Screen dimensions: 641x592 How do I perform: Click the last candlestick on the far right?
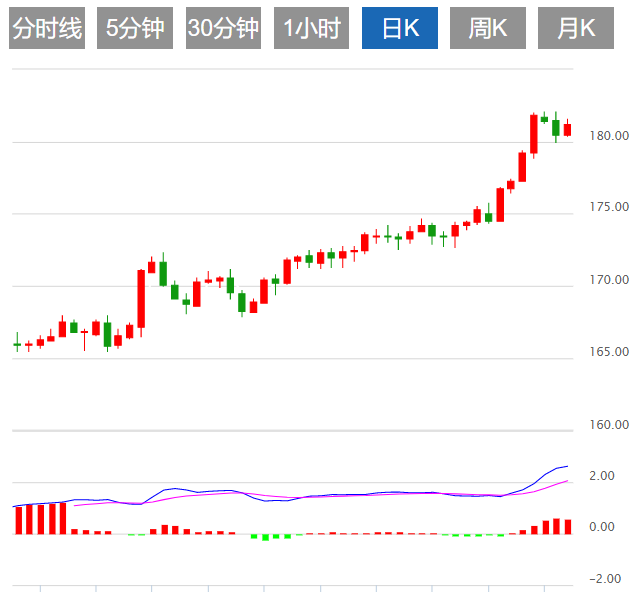(567, 129)
